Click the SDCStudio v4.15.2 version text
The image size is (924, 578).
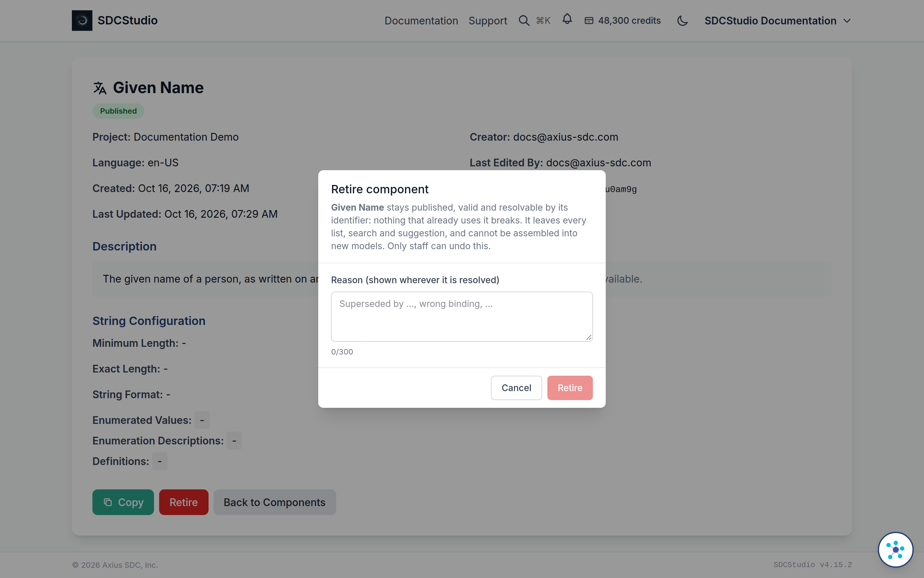[x=812, y=565]
